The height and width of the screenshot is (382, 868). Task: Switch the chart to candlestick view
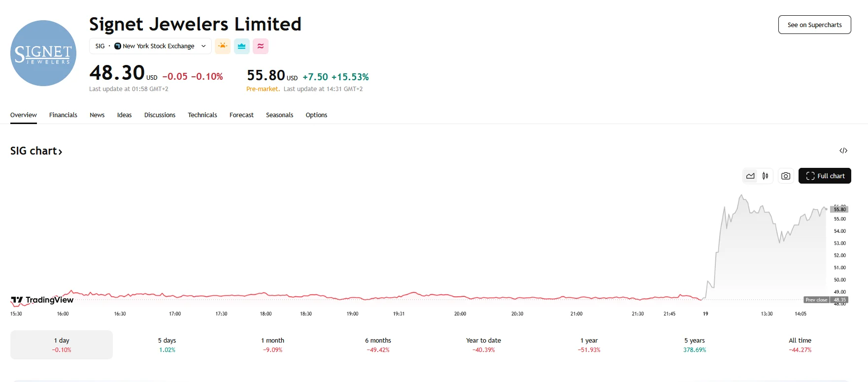[765, 176]
